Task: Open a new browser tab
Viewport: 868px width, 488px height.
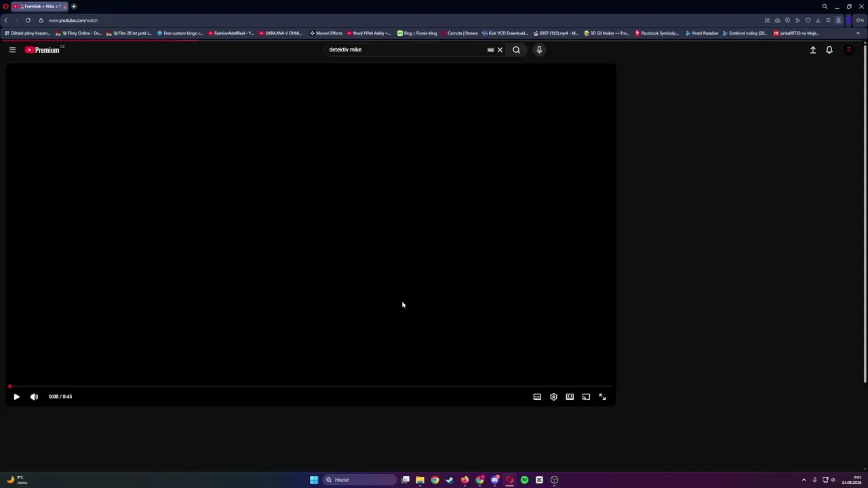Action: (x=74, y=6)
